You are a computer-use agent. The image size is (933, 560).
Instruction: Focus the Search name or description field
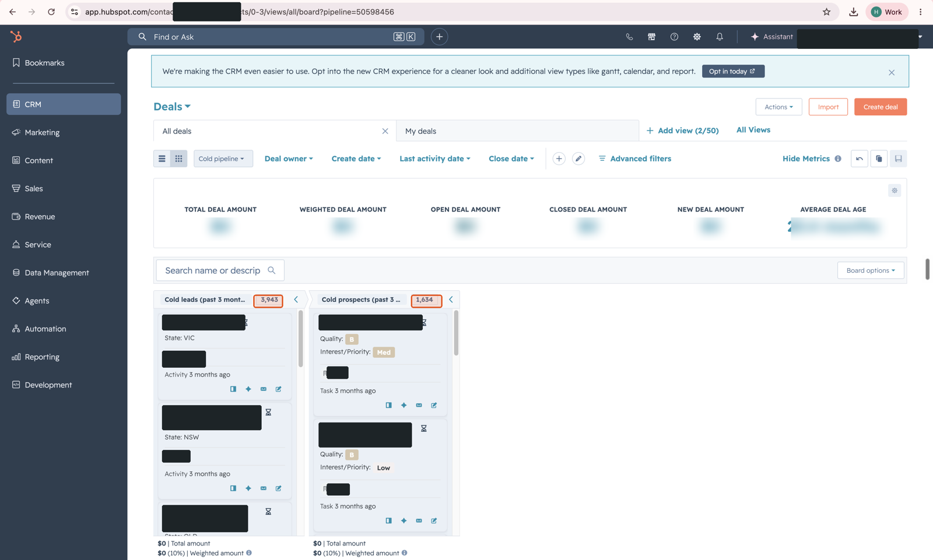click(220, 270)
